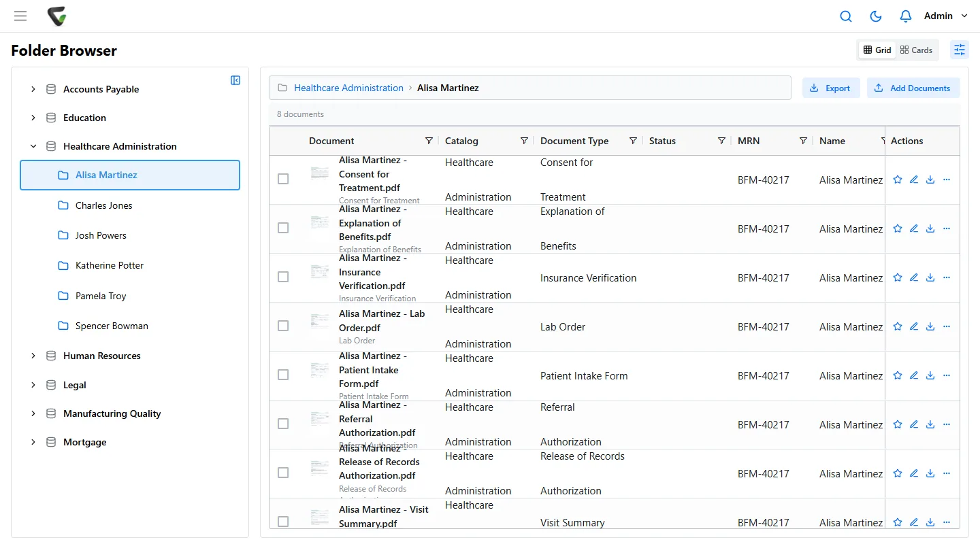
Task: Star the Insurance Verification document
Action: [898, 277]
